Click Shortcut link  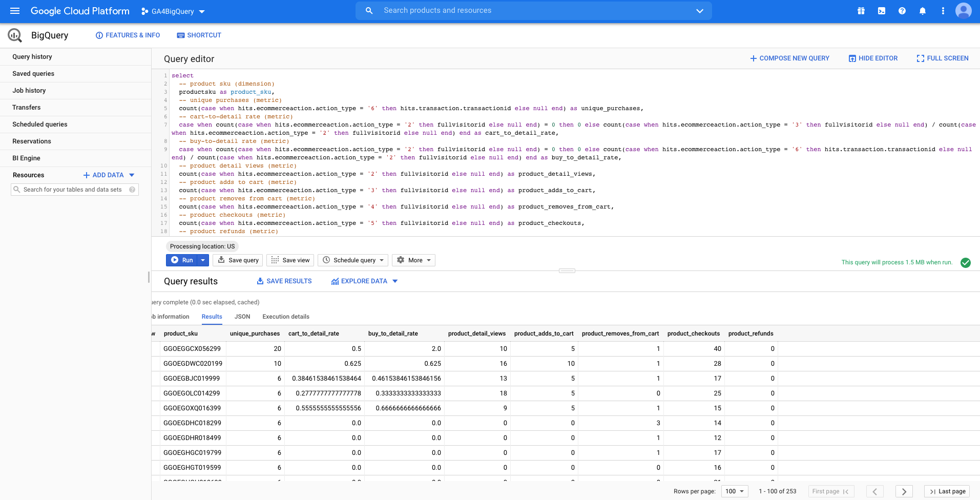(199, 35)
